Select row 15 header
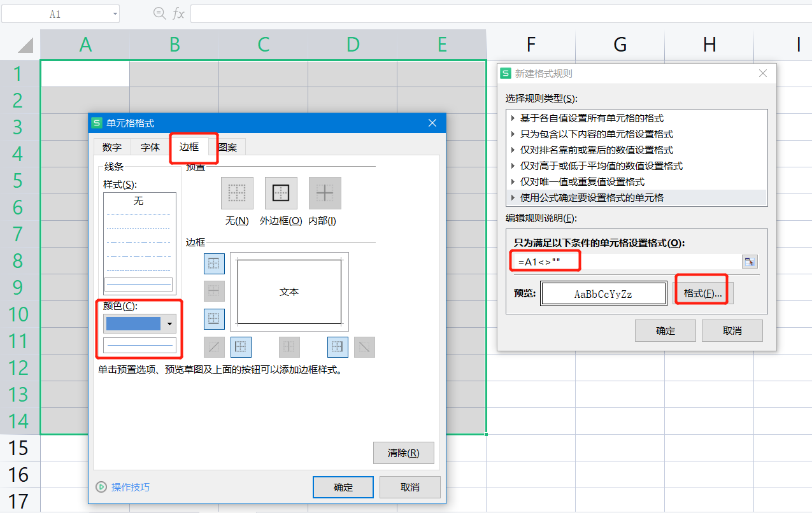Screen dimensions: 812x513 (x=20, y=448)
